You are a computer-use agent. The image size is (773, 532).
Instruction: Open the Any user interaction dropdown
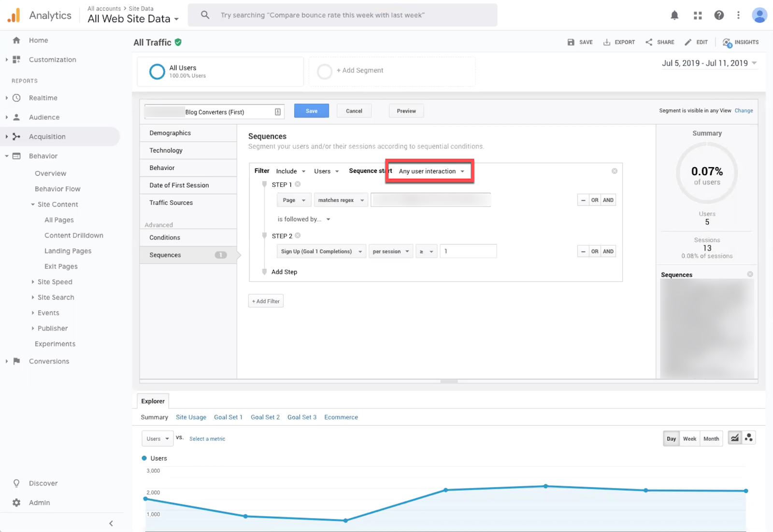click(429, 171)
